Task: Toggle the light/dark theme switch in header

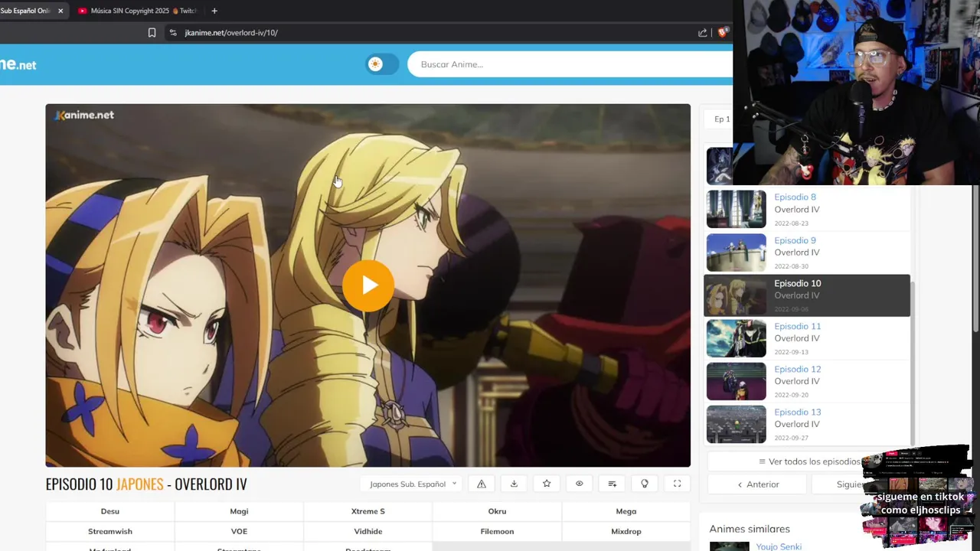Action: point(382,64)
